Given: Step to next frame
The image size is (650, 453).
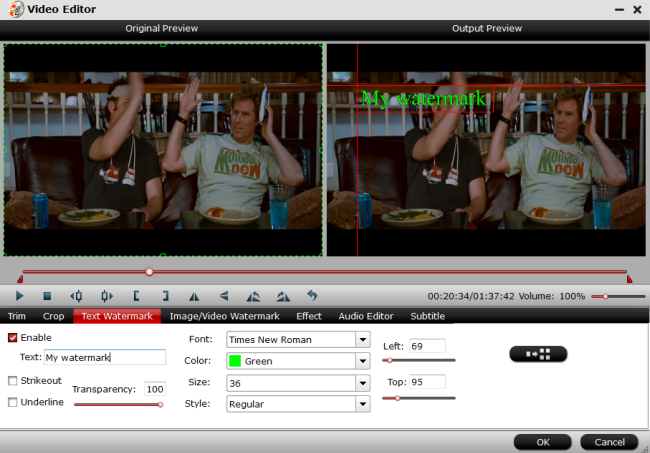Looking at the screenshot, I should click(x=107, y=296).
